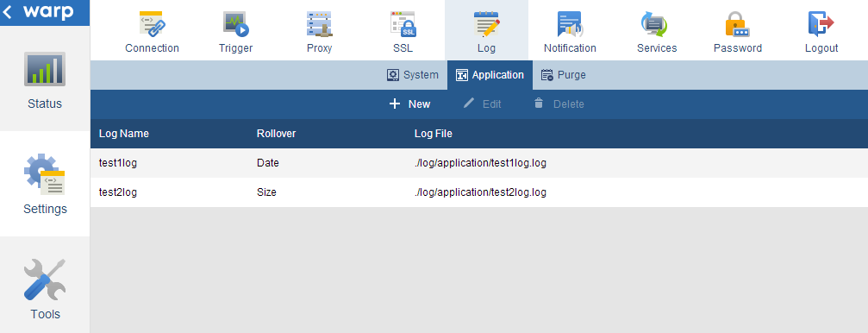Switch to the Purge tab
The height and width of the screenshot is (333, 868).
click(x=564, y=75)
